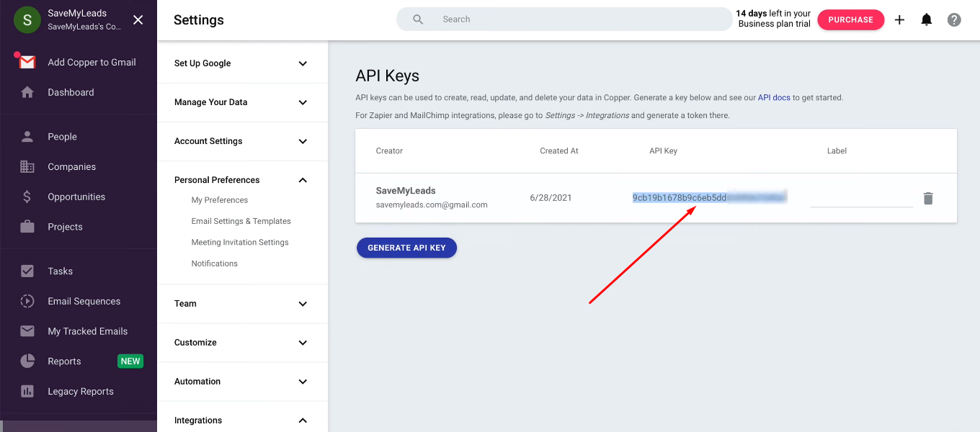Open Projects section
Screen dimensions: 980x432
[x=65, y=227]
